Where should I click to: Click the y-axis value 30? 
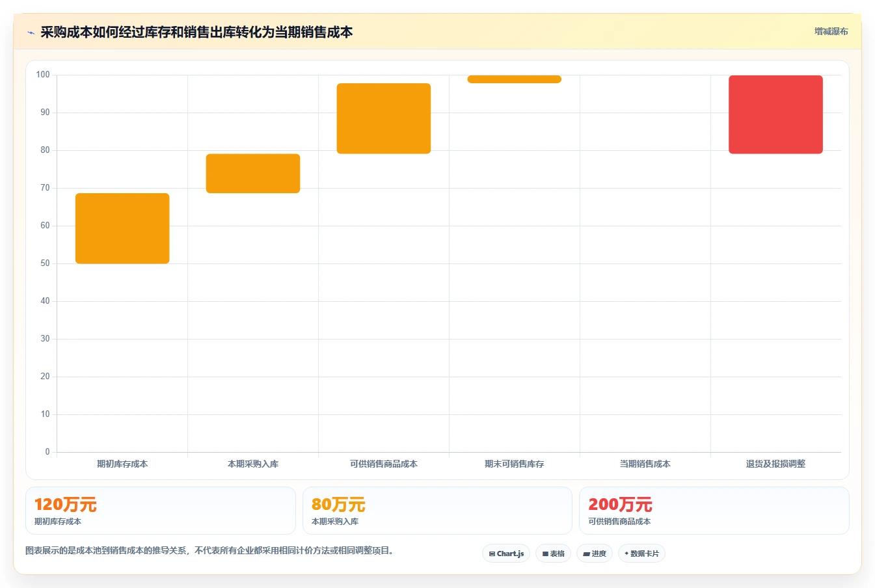click(45, 339)
